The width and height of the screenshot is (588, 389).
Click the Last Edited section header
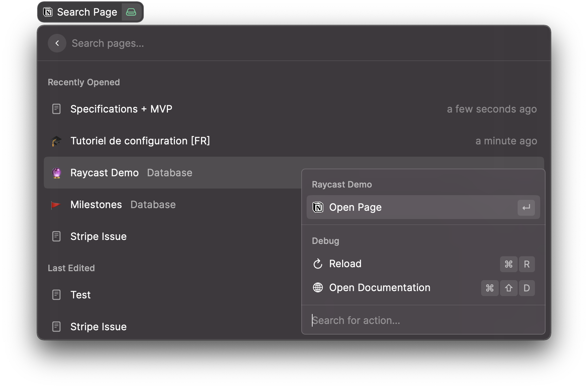pos(71,268)
